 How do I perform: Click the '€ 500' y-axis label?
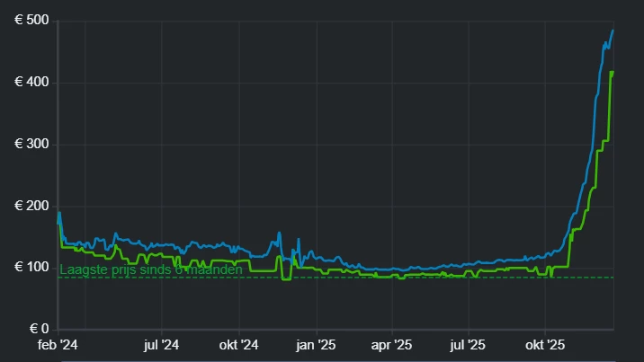click(31, 20)
